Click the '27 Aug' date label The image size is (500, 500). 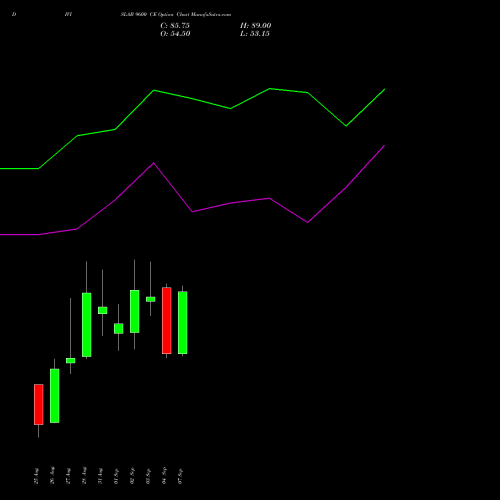tap(68, 476)
